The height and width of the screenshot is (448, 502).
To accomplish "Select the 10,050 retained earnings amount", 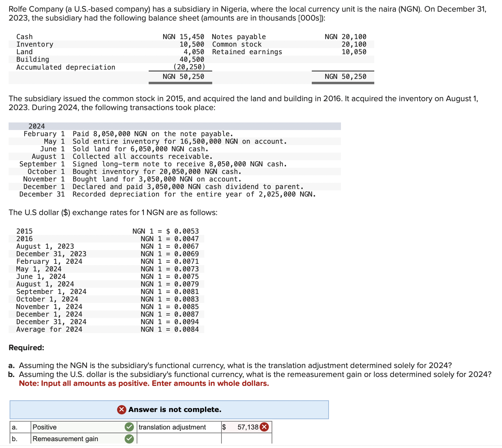I will coord(354,52).
